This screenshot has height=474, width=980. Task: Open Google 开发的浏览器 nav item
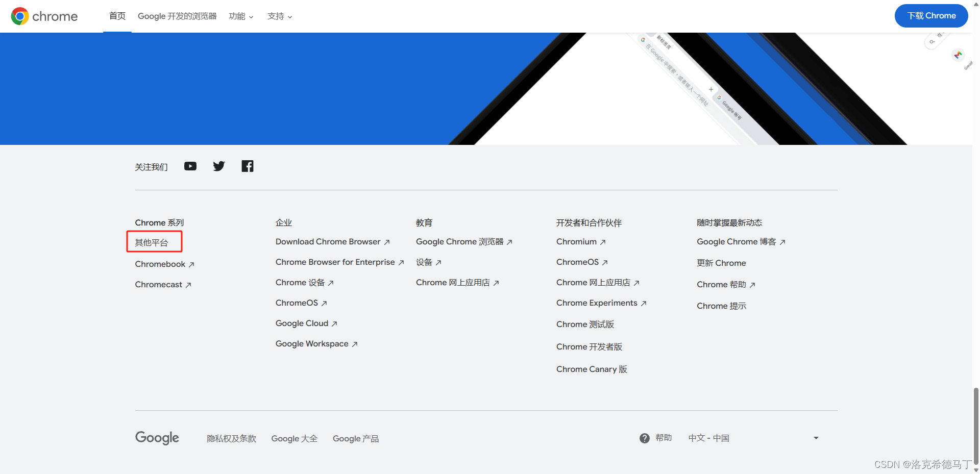click(177, 16)
